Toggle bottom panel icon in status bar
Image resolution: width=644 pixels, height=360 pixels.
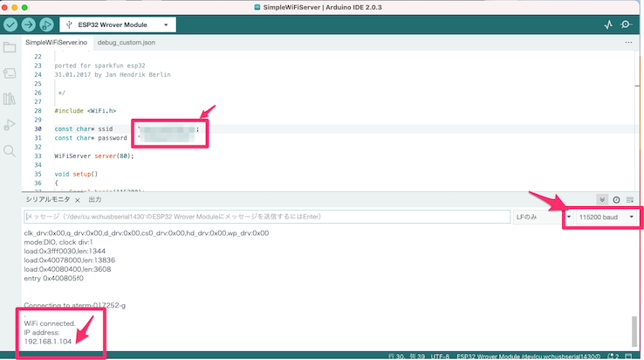click(x=628, y=357)
